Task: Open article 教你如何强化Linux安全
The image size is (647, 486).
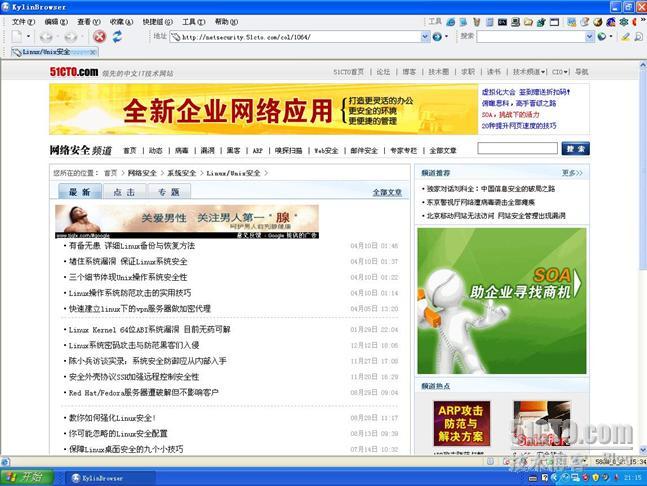Action: 112,418
